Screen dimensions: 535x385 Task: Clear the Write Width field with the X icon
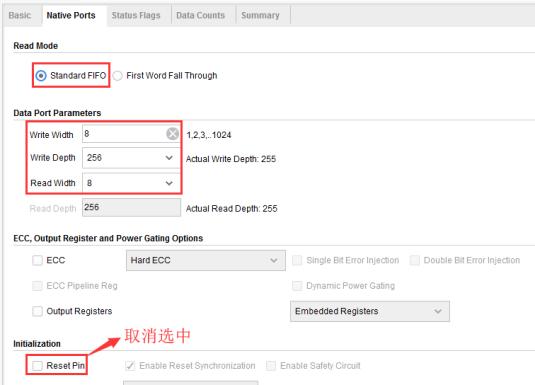pos(173,134)
